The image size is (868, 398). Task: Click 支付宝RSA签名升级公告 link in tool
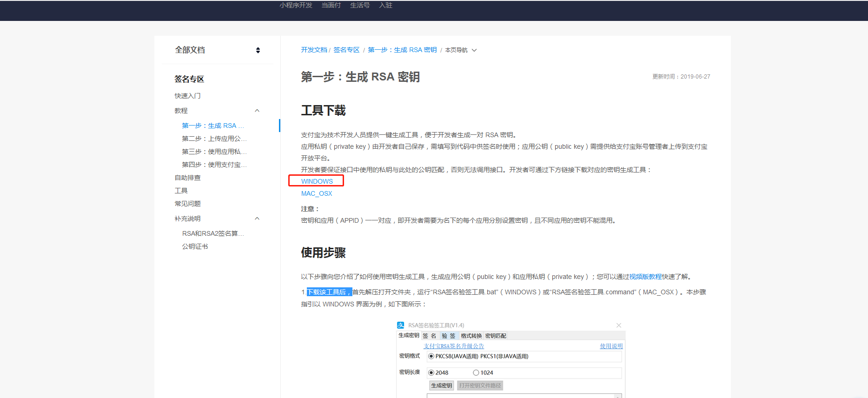tap(454, 346)
